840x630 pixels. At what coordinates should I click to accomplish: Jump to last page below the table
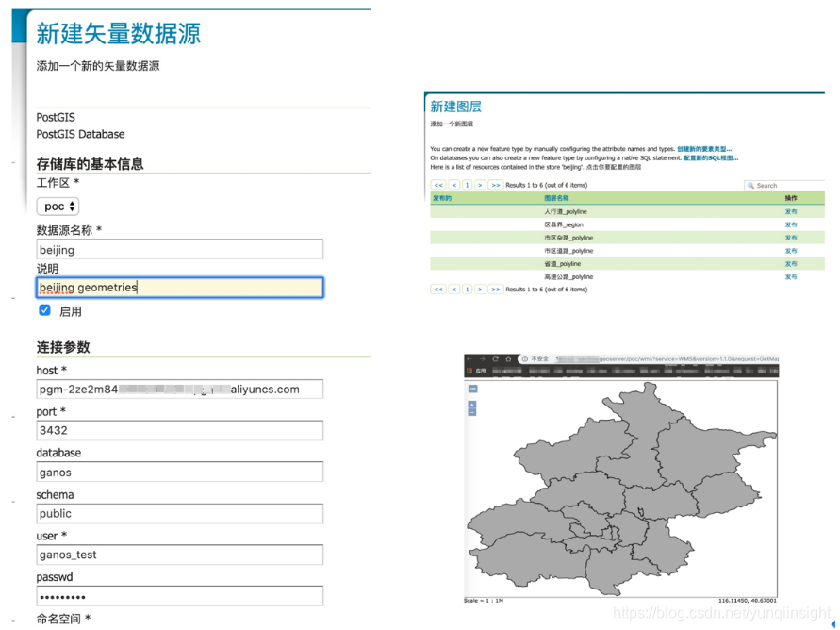pos(496,290)
